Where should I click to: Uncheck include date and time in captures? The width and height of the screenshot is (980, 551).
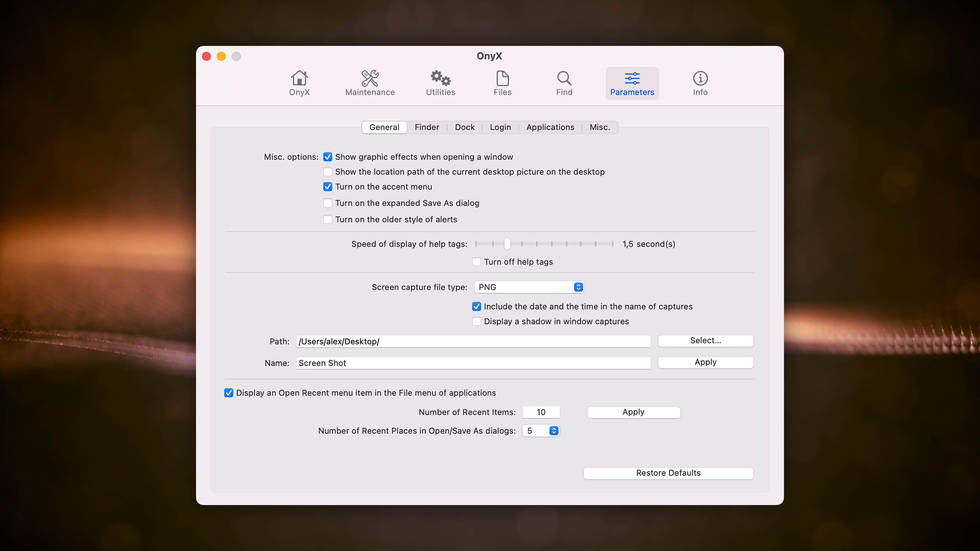point(477,306)
